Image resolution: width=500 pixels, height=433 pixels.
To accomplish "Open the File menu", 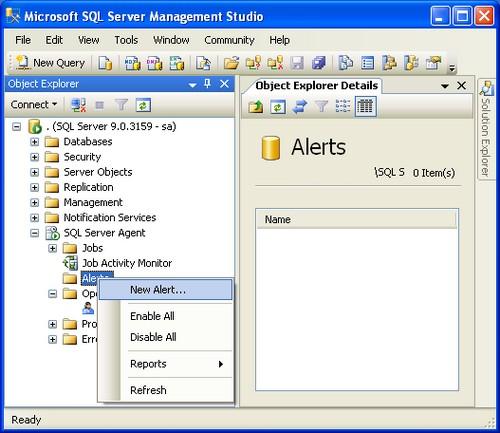I will pyautogui.click(x=23, y=40).
